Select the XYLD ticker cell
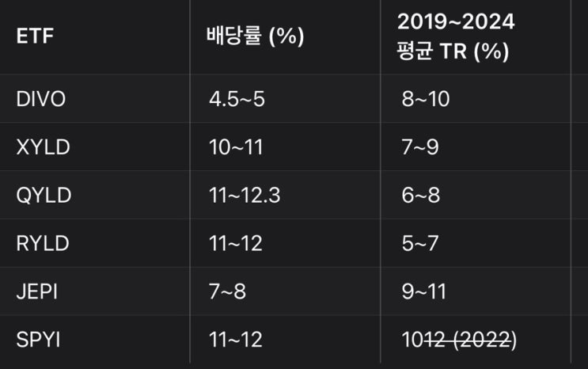The image size is (588, 369). (x=42, y=147)
